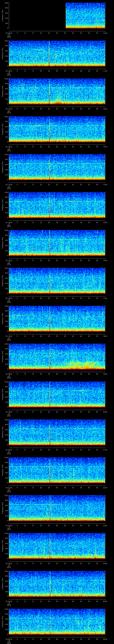Click the 14:00 end-of-axis label
The image size is (114, 644).
(x=105, y=184)
